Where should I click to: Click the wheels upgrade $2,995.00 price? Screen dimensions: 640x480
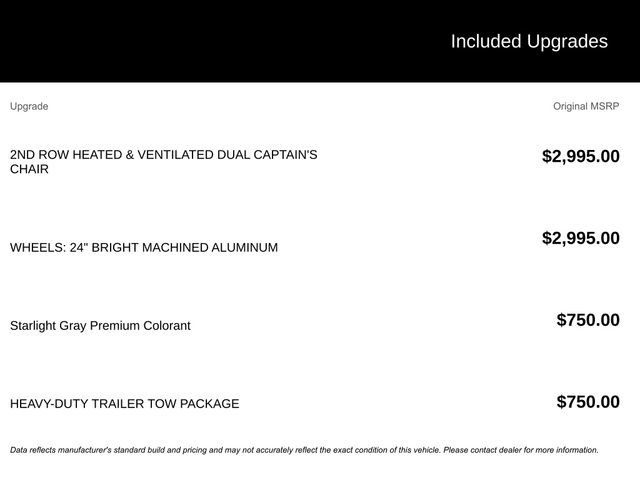click(580, 238)
